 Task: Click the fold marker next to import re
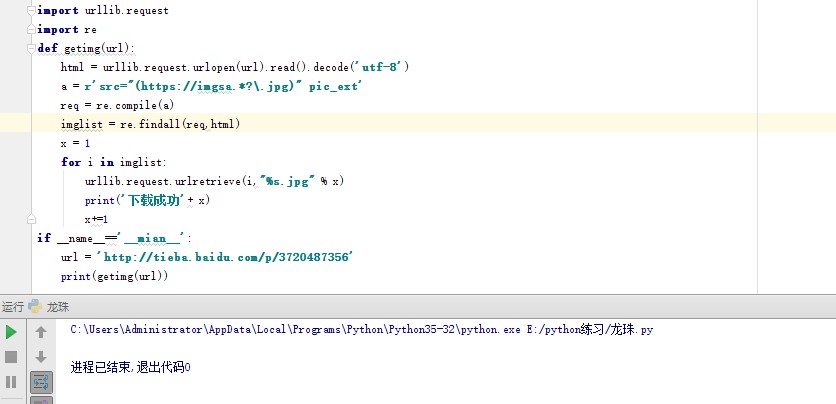[31, 29]
